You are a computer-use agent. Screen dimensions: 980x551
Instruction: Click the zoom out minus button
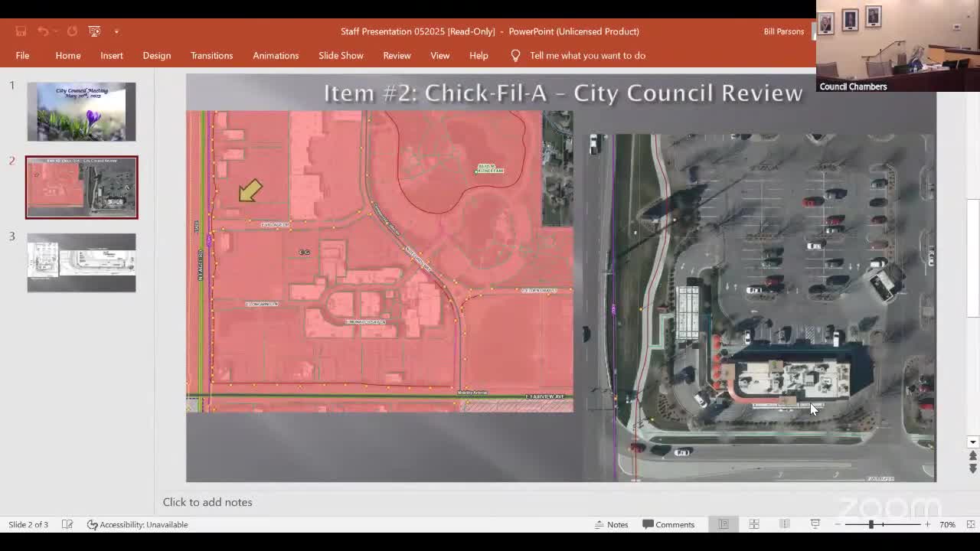click(838, 524)
